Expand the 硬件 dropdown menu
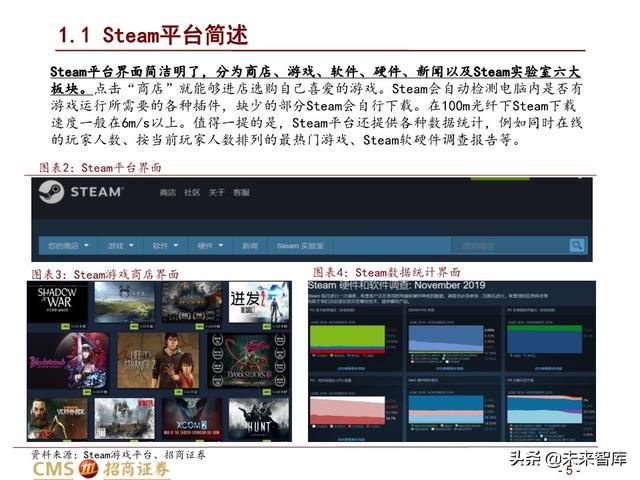Image resolution: width=640 pixels, height=480 pixels. pyautogui.click(x=210, y=245)
